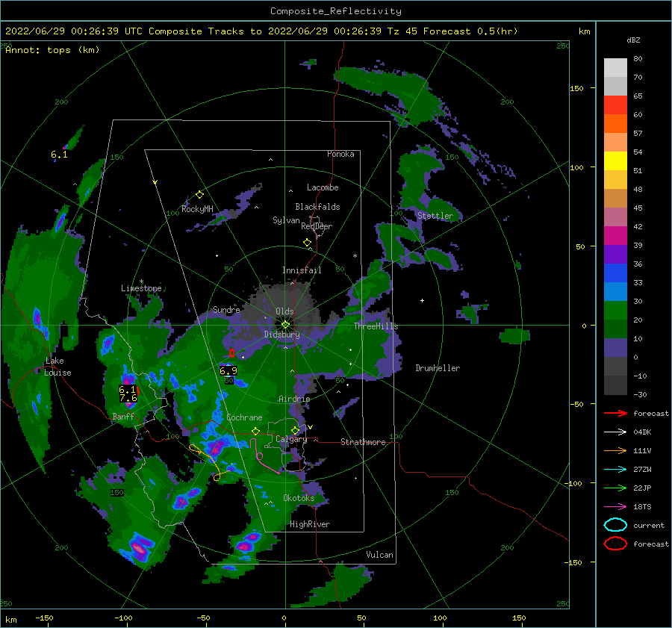Click the Stettler label

pos(435,216)
